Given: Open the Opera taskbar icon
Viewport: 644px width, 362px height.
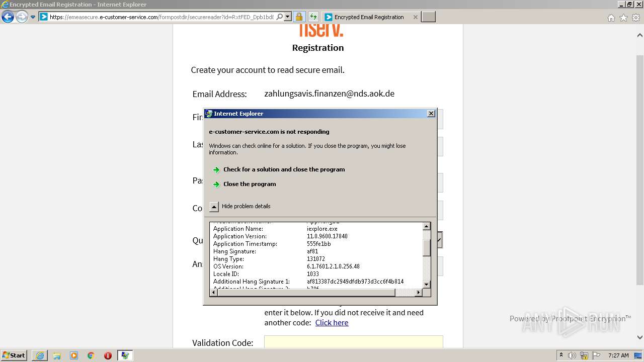Looking at the screenshot, I should pos(108,355).
